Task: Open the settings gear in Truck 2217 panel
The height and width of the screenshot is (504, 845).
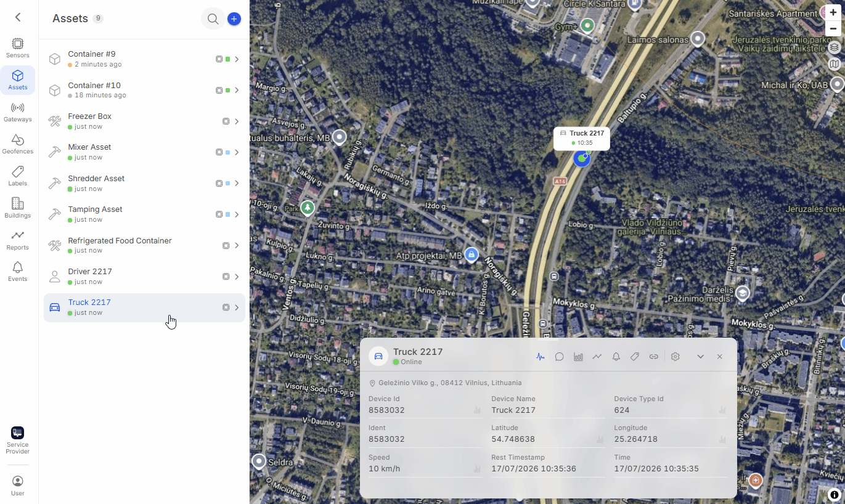Action: pos(675,357)
